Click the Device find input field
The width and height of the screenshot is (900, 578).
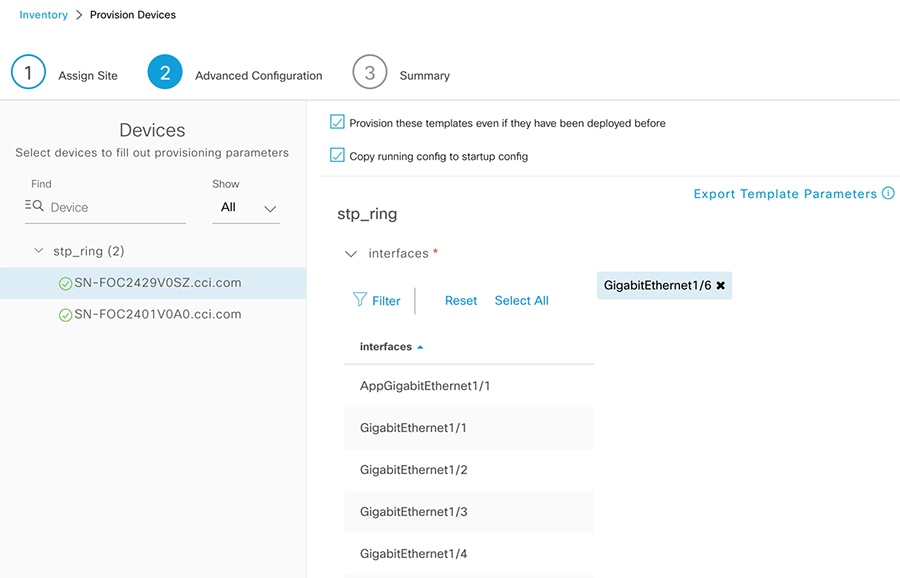coord(115,208)
